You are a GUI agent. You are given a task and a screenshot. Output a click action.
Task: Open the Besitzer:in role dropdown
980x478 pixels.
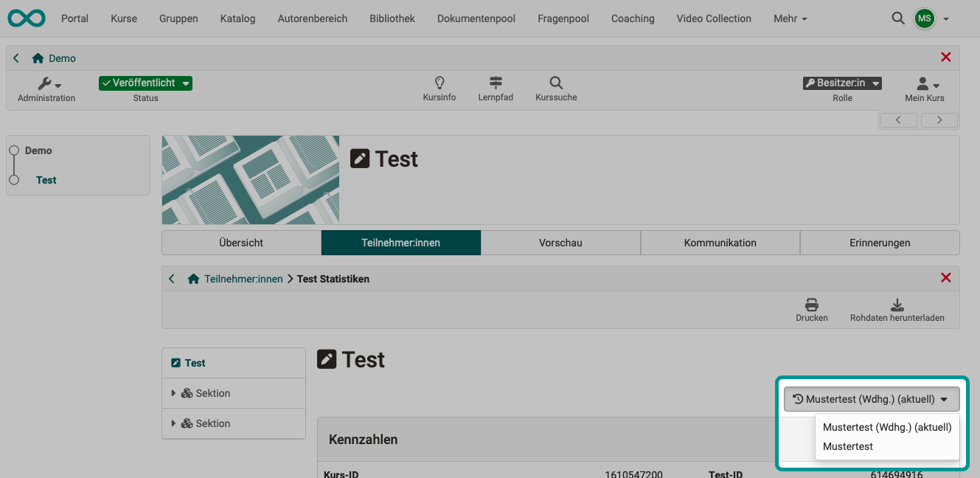click(x=842, y=83)
